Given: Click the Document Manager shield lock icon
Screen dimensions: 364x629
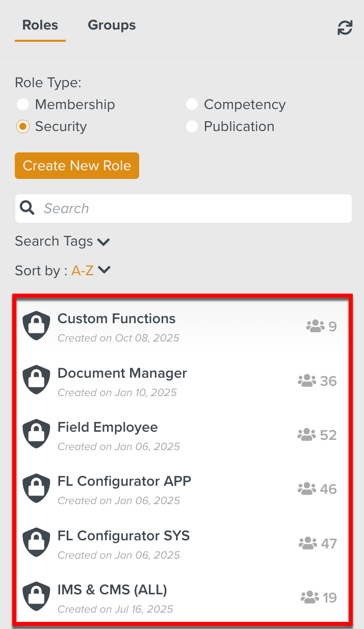Looking at the screenshot, I should (37, 380).
